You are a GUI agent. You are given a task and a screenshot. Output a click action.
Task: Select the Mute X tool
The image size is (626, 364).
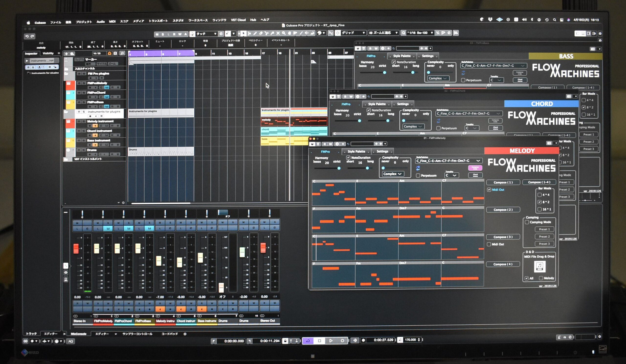278,33
